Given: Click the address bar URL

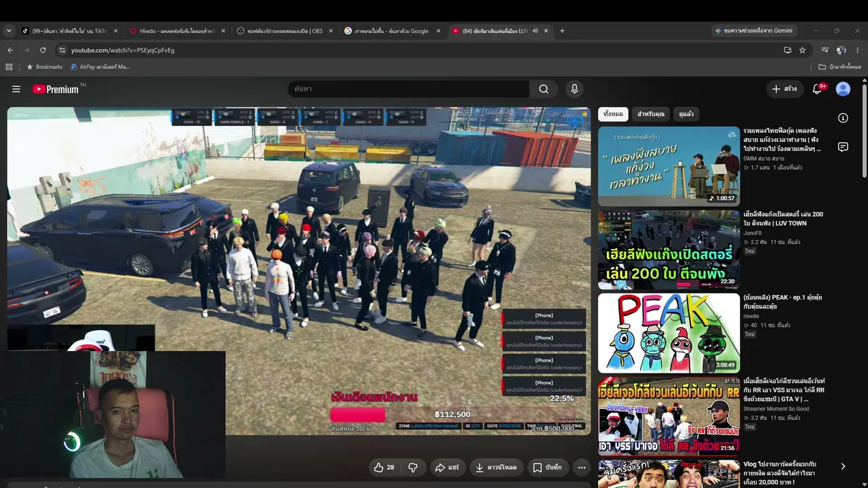Looking at the screenshot, I should point(123,50).
